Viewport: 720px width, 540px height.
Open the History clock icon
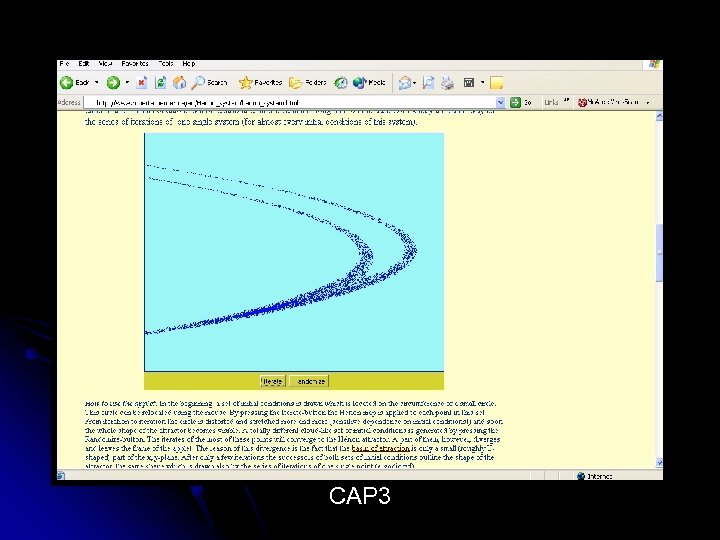(x=341, y=83)
